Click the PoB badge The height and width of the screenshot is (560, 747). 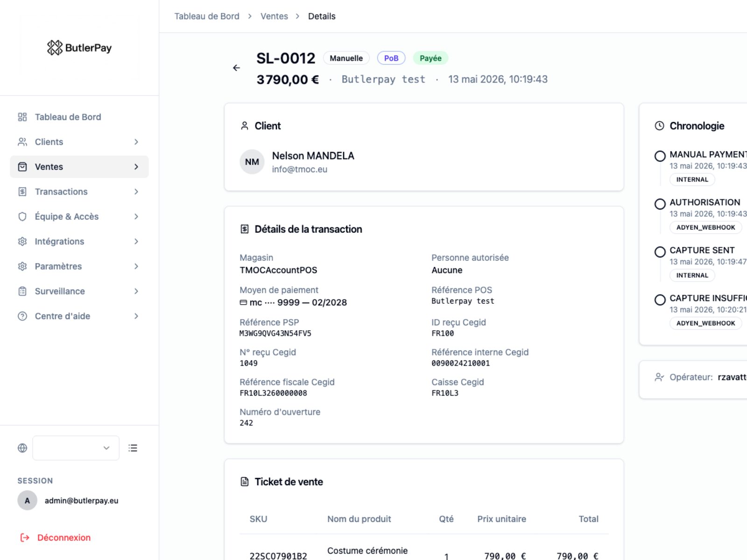point(391,58)
